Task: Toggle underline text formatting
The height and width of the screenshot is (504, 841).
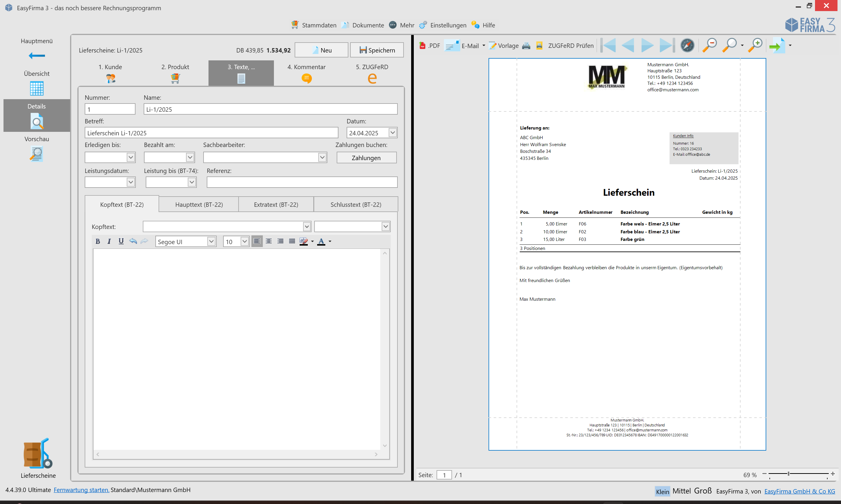Action: [x=121, y=241]
